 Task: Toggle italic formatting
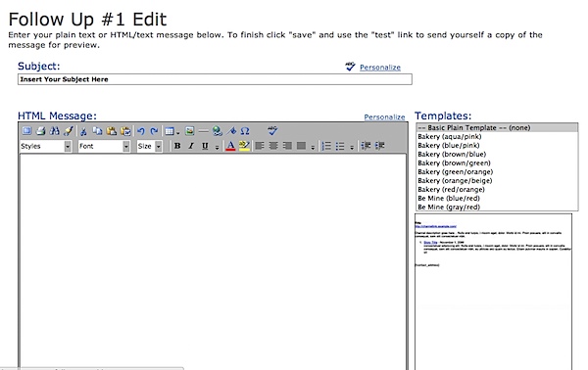[x=191, y=146]
